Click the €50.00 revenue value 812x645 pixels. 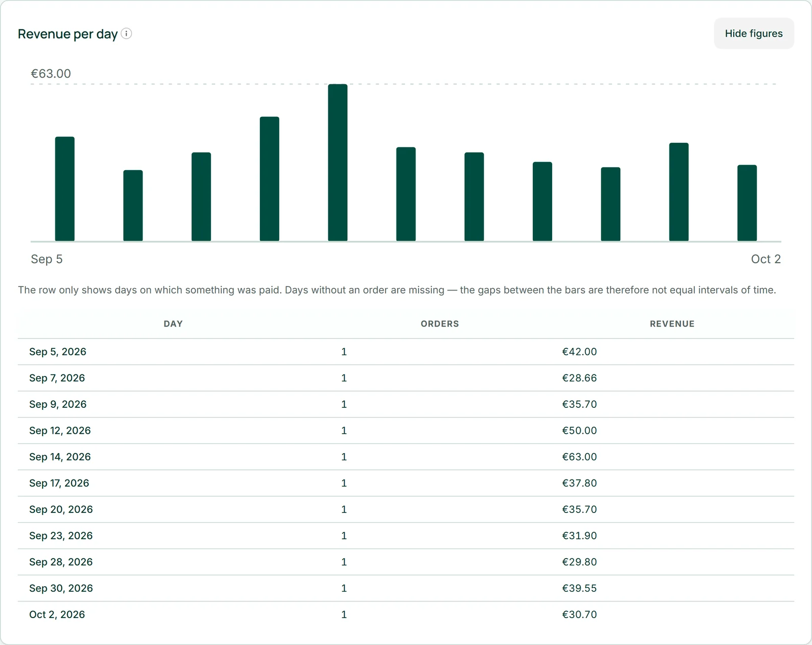579,431
